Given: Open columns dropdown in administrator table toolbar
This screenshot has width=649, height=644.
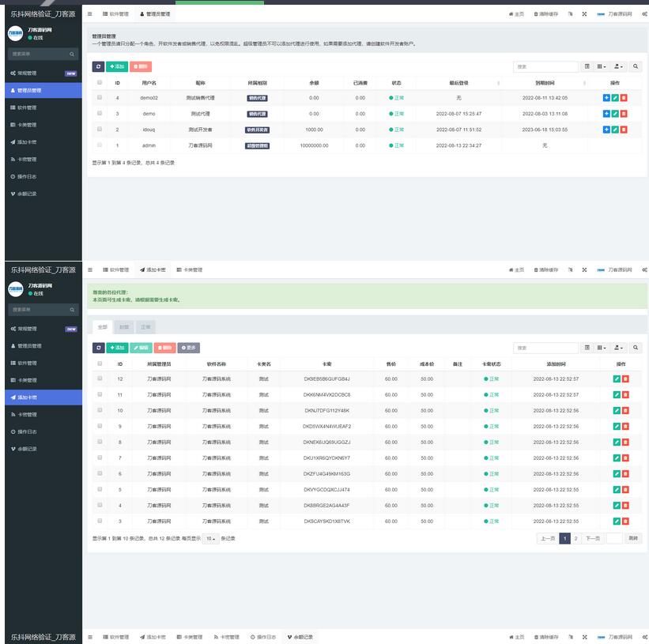Looking at the screenshot, I should tap(602, 67).
